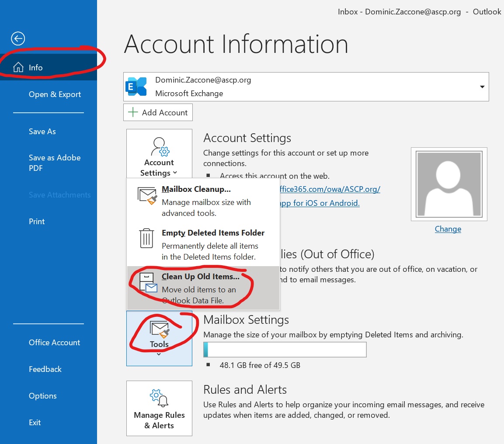Choose Empty Deleted Items Folder entry
This screenshot has height=444, width=504.
[x=203, y=244]
